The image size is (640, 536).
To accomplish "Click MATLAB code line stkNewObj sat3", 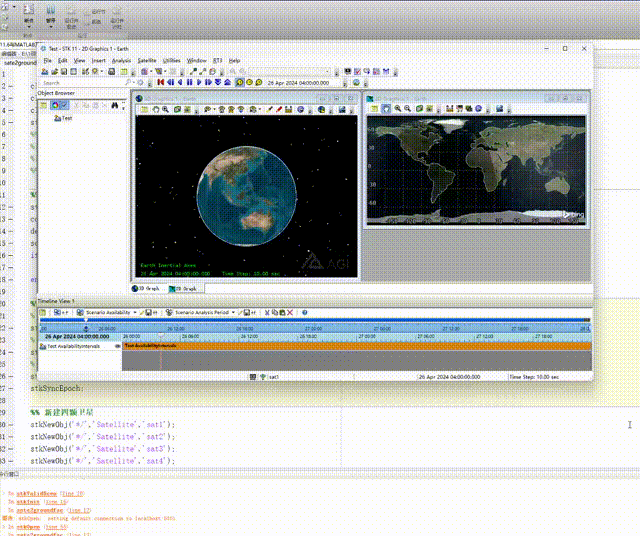I will 103,449.
